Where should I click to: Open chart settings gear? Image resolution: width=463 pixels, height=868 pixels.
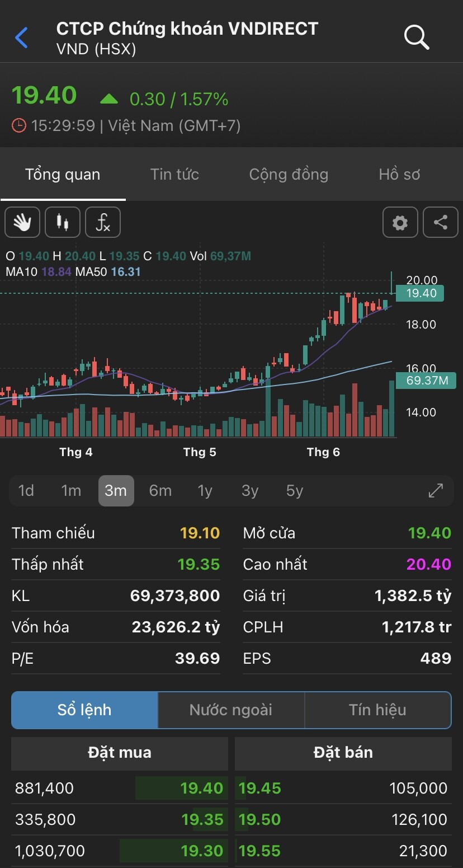point(400,222)
